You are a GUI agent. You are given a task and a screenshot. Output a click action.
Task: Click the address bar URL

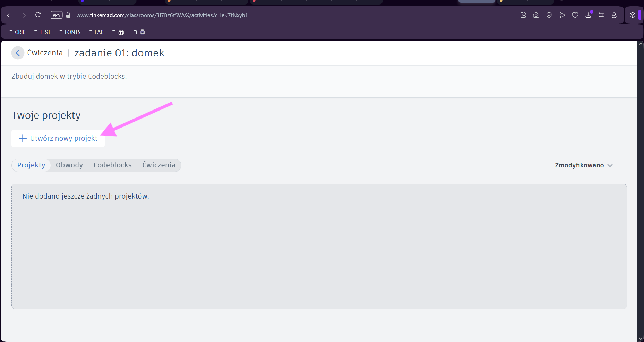tap(161, 15)
